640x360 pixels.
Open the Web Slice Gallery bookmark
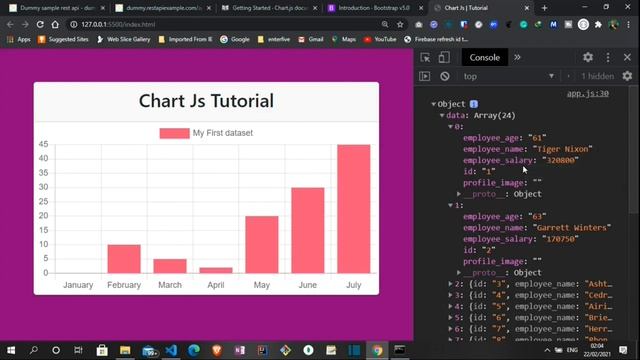pos(123,39)
